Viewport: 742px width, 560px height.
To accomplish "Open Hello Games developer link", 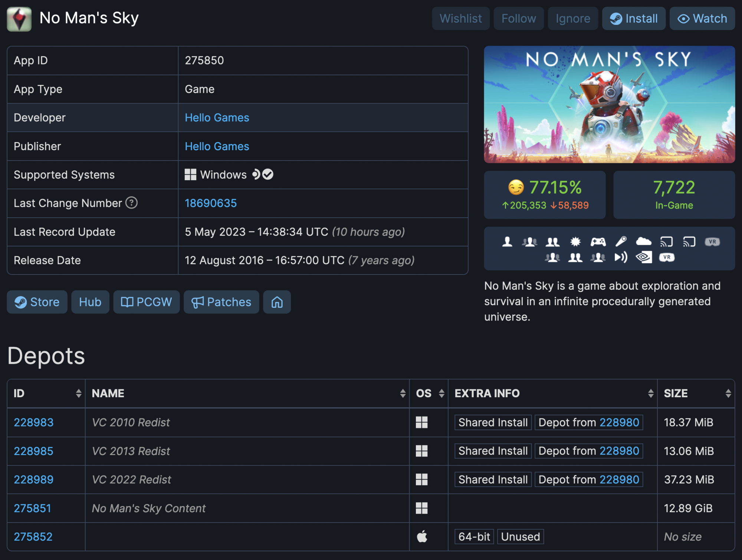I will tap(217, 118).
